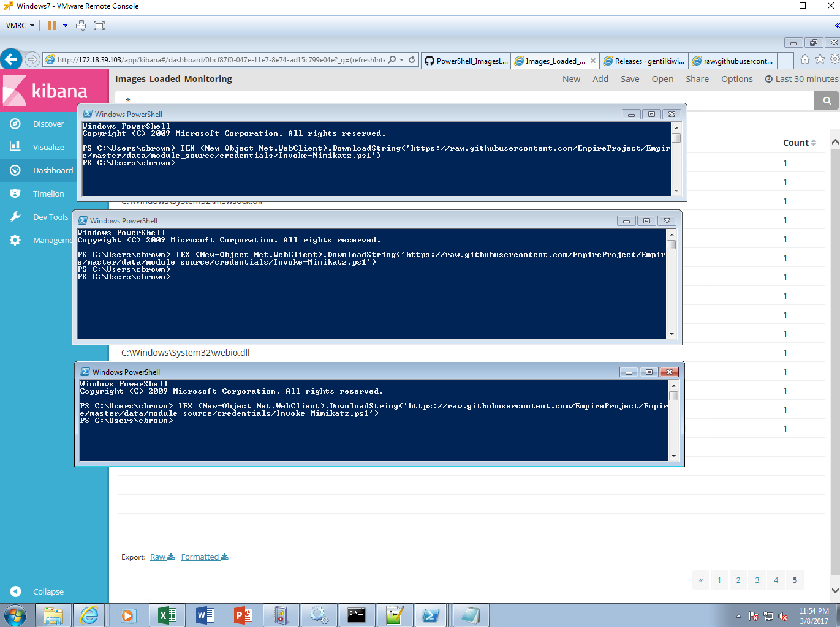Click New in the dashboard menu
This screenshot has height=627, width=840.
pyautogui.click(x=571, y=79)
